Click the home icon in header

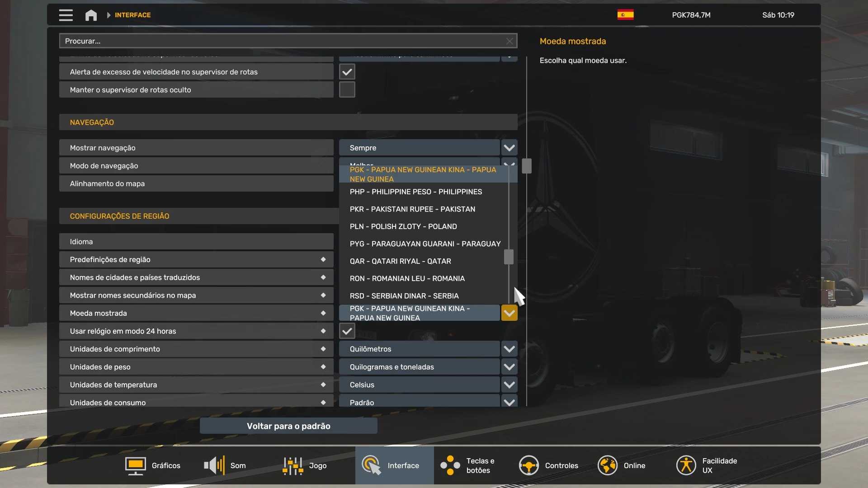(91, 15)
